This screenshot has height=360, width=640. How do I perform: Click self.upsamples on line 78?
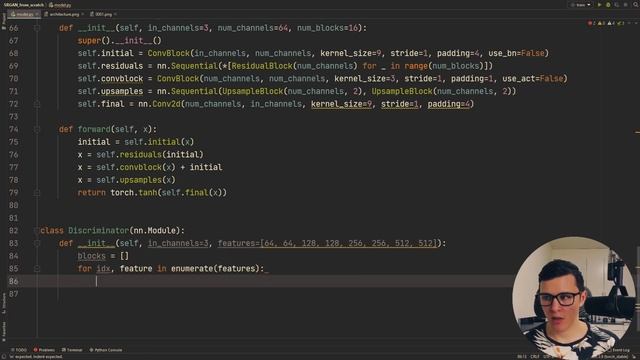click(129, 180)
